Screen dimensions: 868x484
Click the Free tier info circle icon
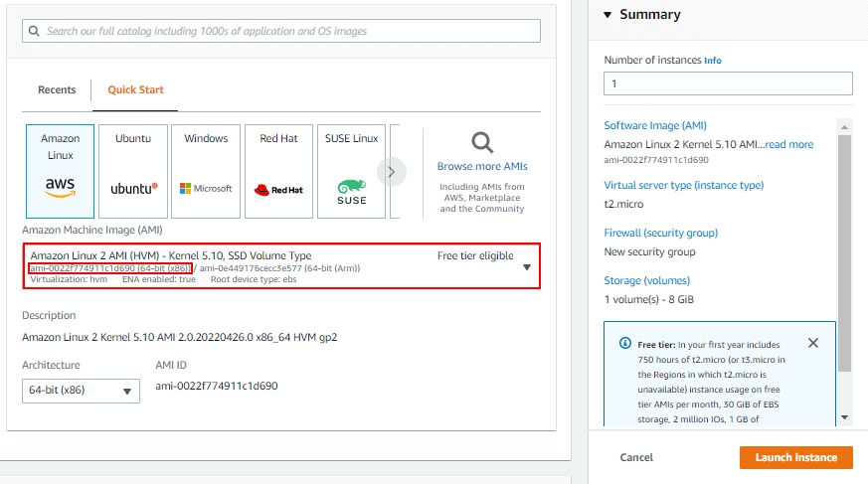coord(625,343)
